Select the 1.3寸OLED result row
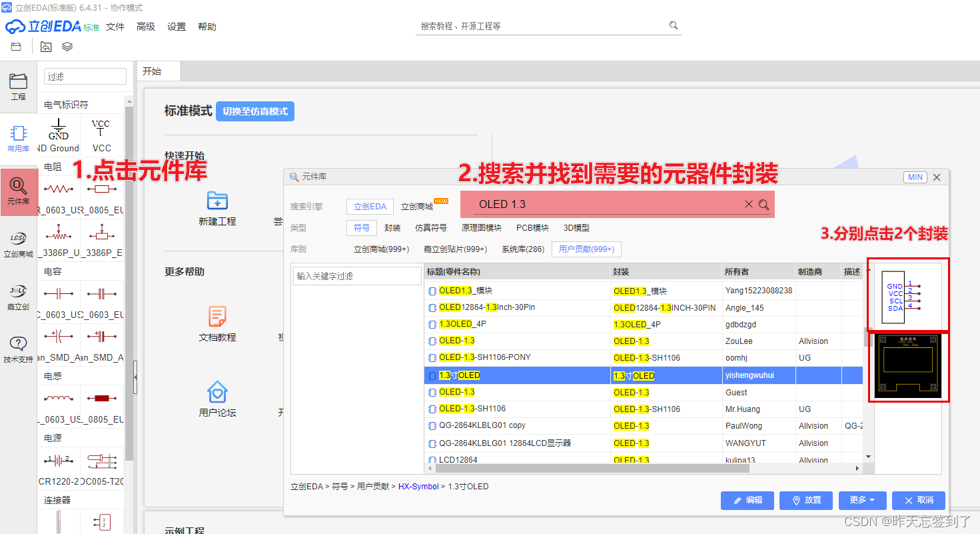 [644, 375]
